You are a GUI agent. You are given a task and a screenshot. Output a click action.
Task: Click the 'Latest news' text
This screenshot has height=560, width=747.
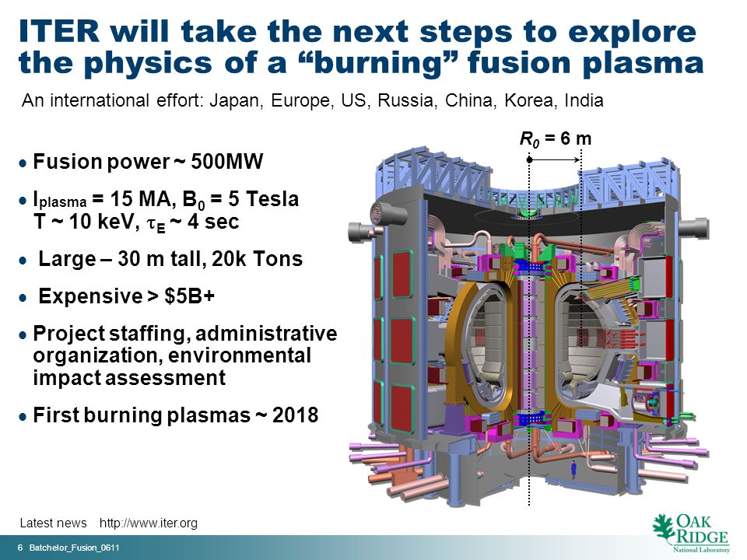(54, 523)
